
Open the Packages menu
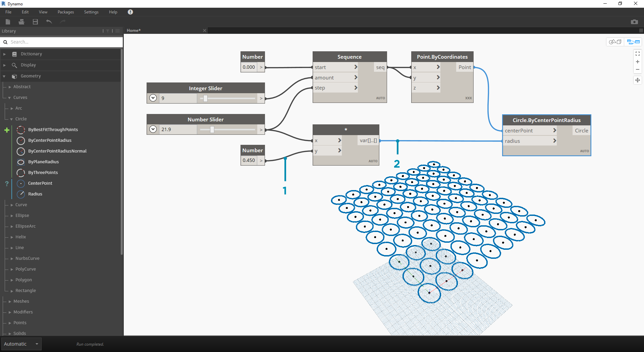(x=65, y=12)
